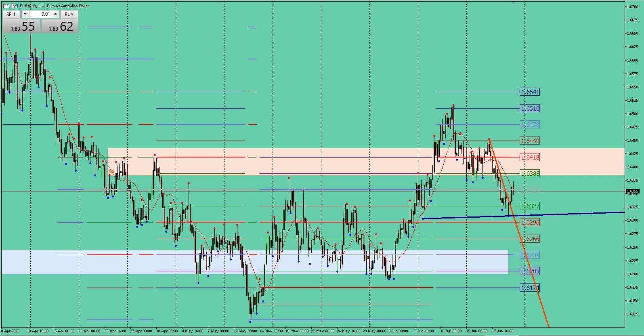
Task: Click the chart icon beside EURAUD title
Action: (x=15, y=6)
